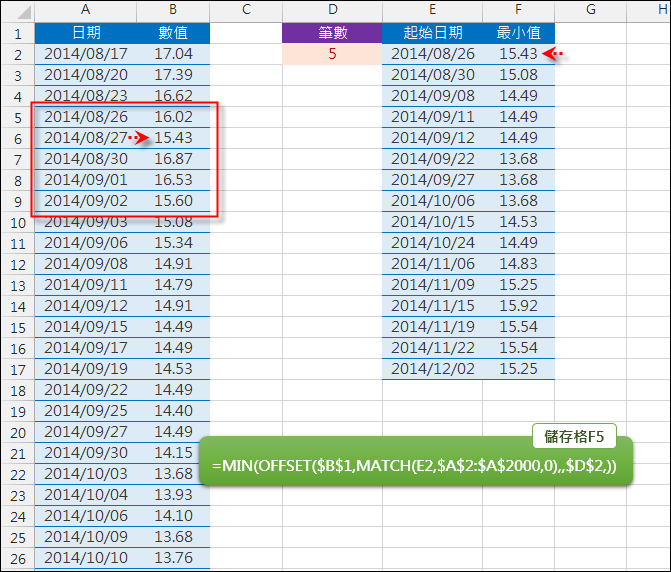The image size is (671, 572).
Task: Click the 最小值 header cell
Action: pos(518,33)
